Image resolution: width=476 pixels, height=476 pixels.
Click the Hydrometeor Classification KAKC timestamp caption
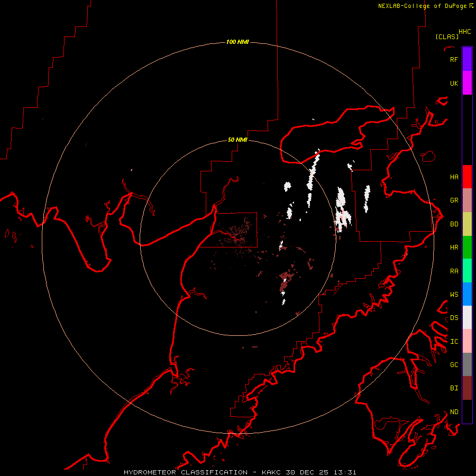pyautogui.click(x=240, y=472)
